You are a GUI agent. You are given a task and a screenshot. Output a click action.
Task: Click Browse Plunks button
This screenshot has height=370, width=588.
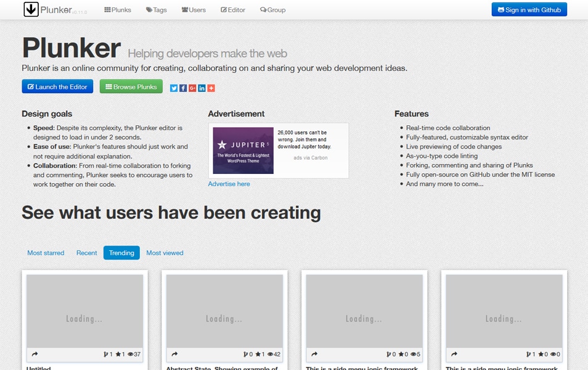131,86
